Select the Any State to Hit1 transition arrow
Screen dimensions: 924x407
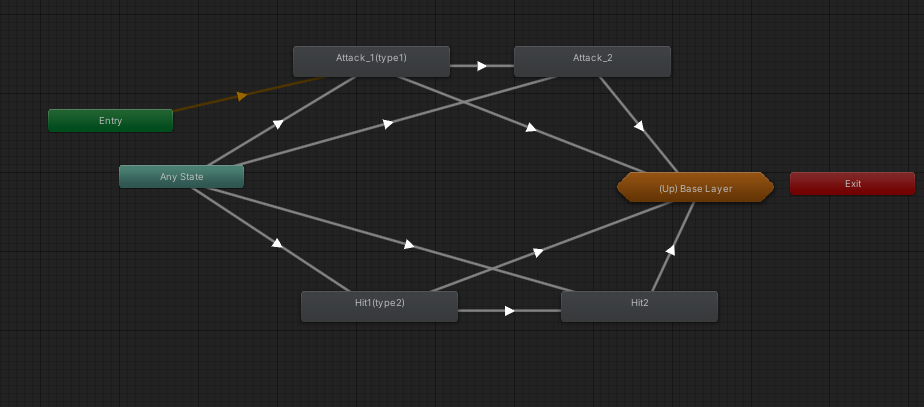pos(277,242)
